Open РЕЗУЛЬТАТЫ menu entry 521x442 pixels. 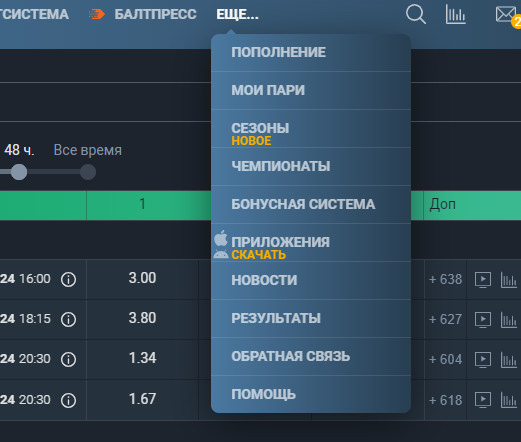[x=311, y=318]
